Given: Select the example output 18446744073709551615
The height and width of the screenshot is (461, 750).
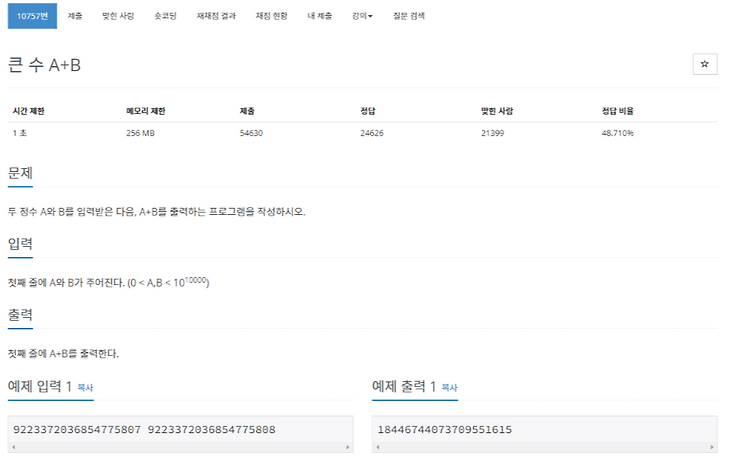Looking at the screenshot, I should [445, 429].
